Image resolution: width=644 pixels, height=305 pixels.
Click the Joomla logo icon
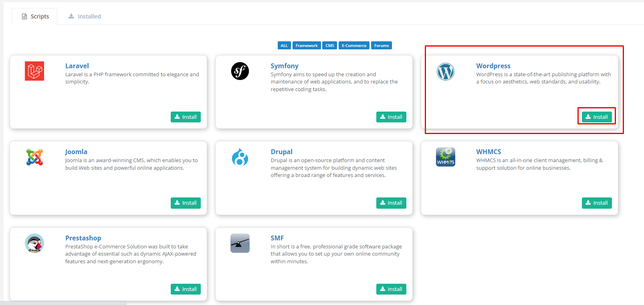[34, 157]
